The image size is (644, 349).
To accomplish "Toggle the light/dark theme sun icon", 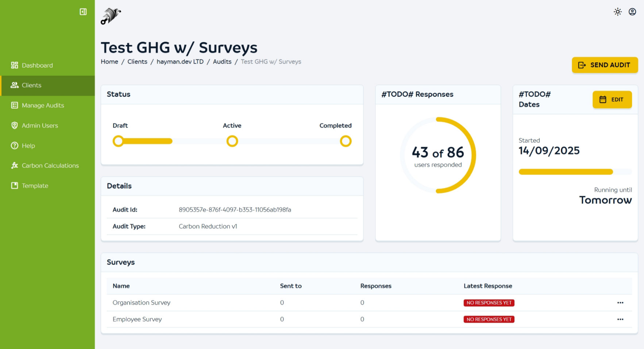I will (x=617, y=12).
